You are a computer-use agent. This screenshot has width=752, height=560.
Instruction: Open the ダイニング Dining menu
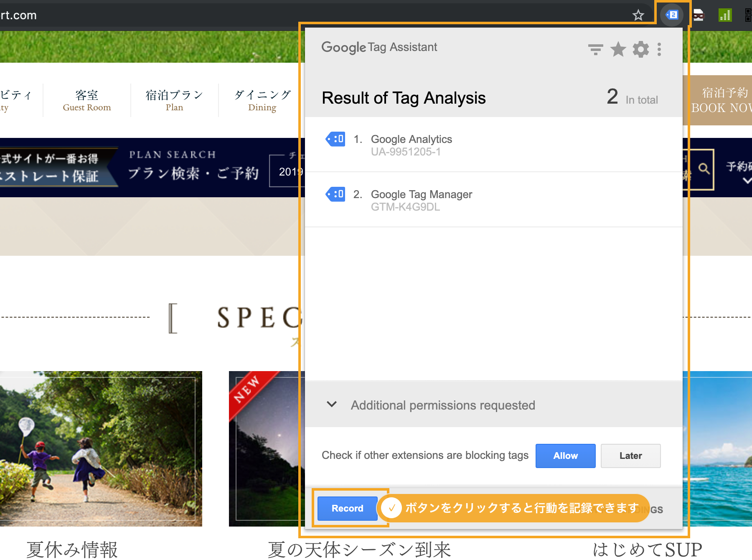tap(262, 100)
